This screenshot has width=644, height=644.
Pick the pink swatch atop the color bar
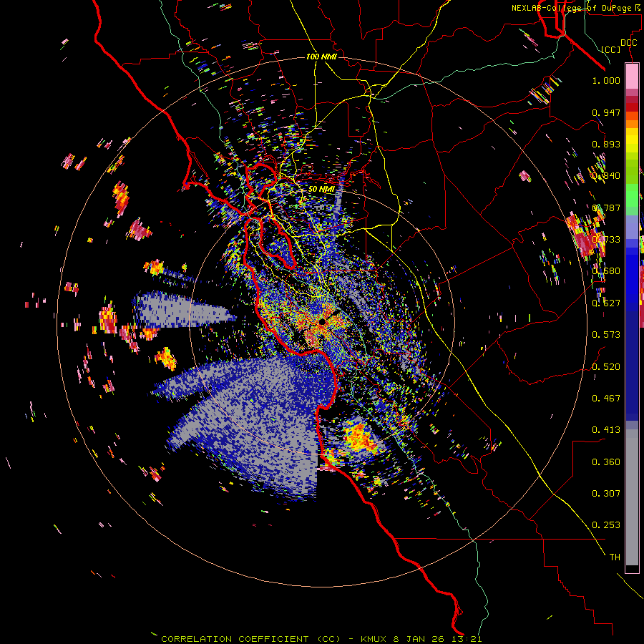632,77
